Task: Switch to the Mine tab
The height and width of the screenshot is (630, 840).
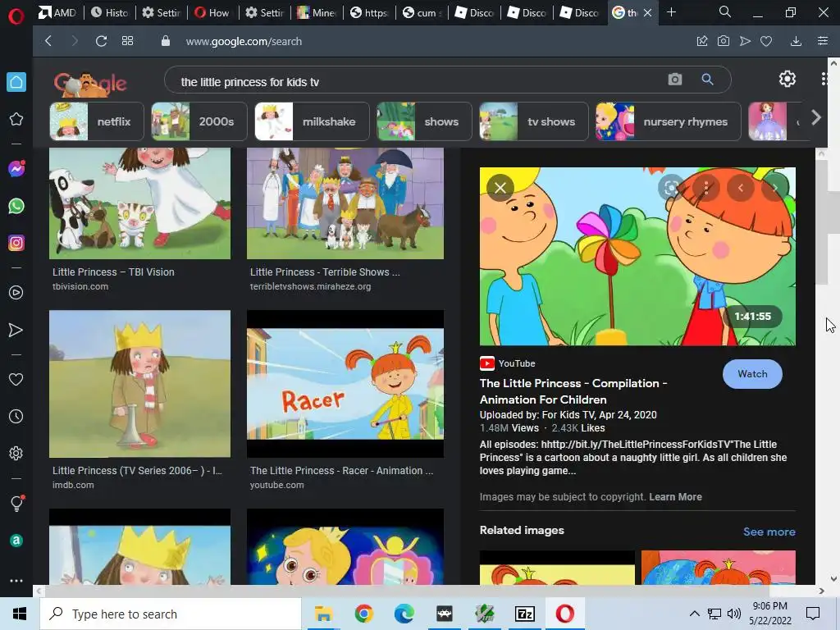Action: coord(317,12)
